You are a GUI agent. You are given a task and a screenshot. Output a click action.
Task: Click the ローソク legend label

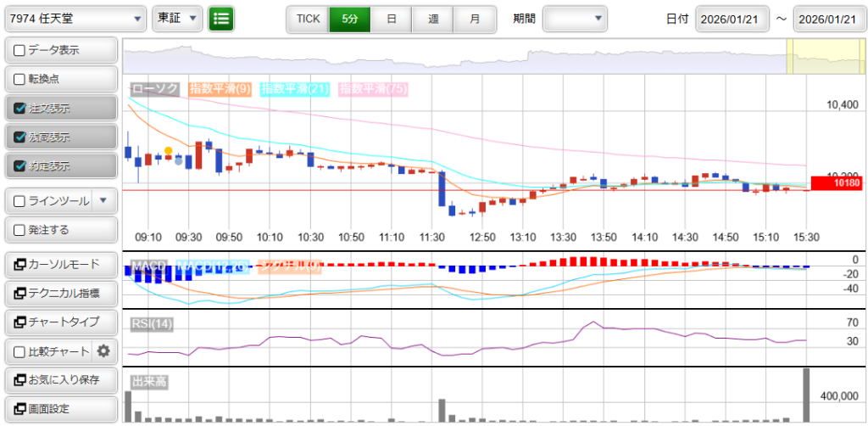click(155, 88)
